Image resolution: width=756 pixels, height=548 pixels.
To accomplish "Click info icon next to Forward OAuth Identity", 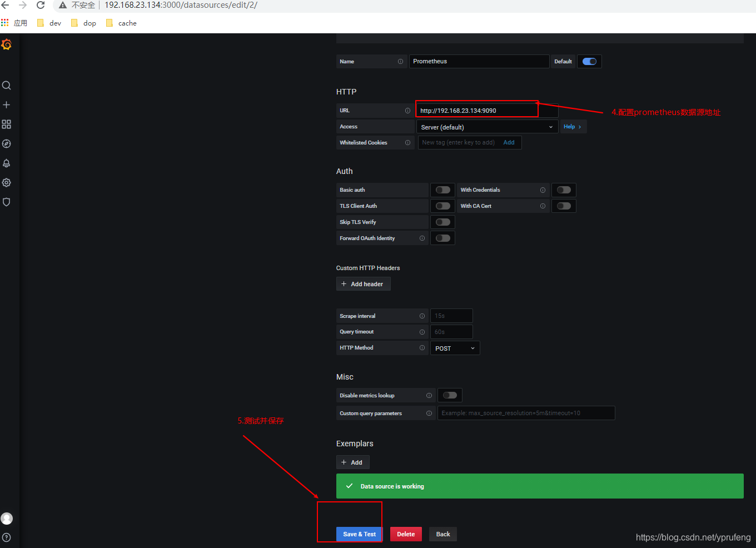I will (x=422, y=238).
